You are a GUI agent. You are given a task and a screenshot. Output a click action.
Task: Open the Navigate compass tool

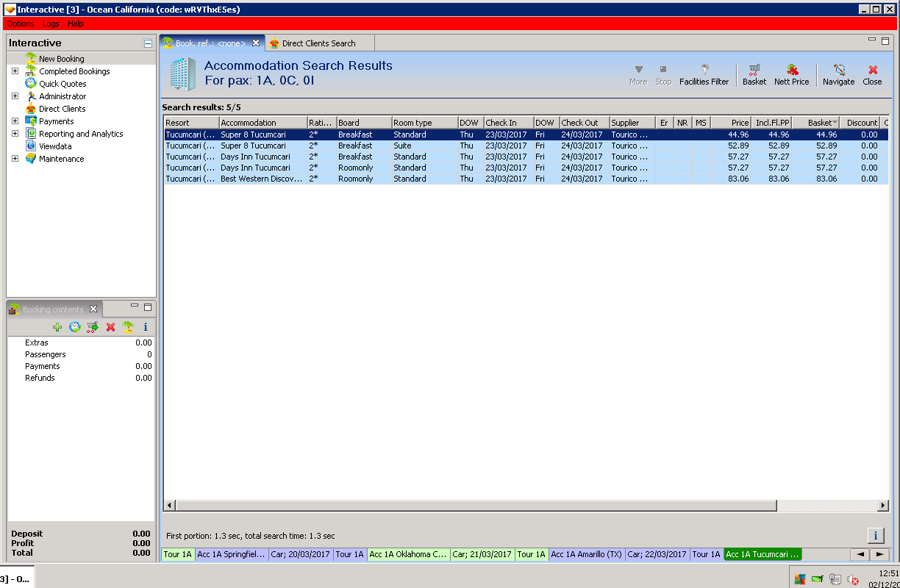pos(838,73)
